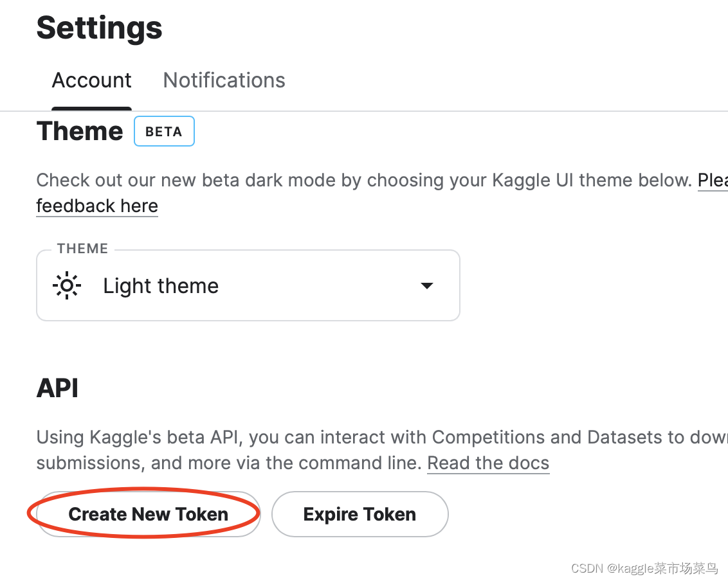Image resolution: width=728 pixels, height=581 pixels.
Task: Click the BETA badge next to Theme
Action: (164, 132)
